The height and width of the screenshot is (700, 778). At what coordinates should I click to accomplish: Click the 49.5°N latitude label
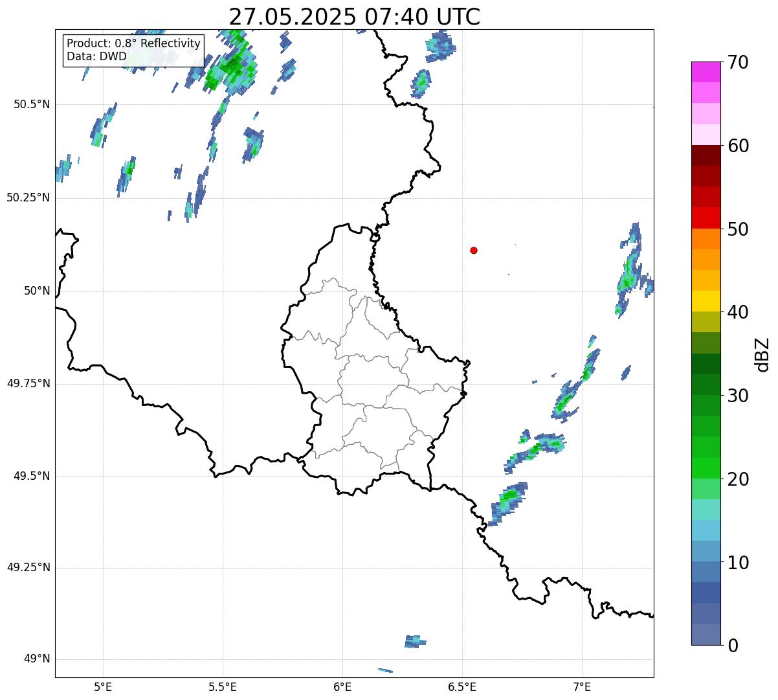[x=32, y=476]
